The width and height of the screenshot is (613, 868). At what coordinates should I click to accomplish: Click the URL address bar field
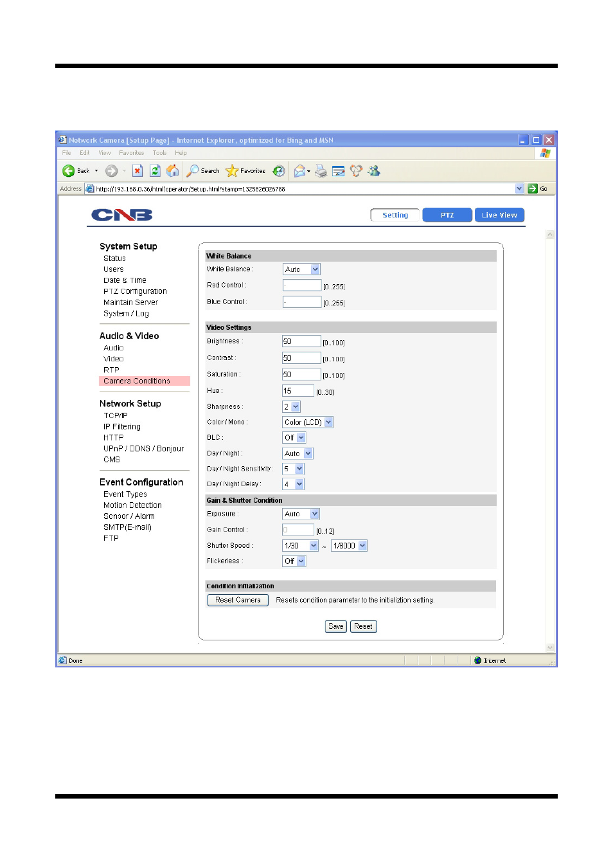point(305,189)
